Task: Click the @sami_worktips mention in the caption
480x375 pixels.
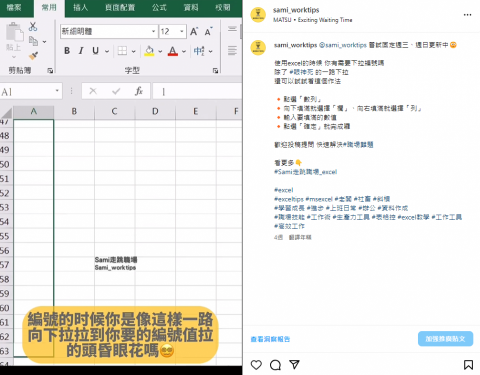Action: click(x=343, y=45)
